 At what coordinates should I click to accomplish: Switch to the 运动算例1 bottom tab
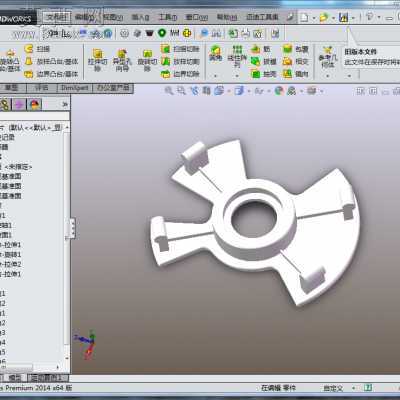click(x=48, y=378)
